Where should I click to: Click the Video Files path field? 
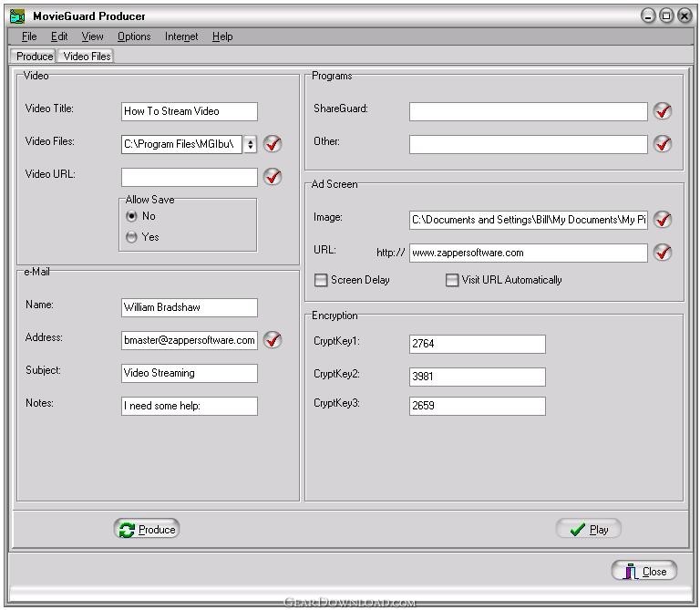tap(181, 144)
